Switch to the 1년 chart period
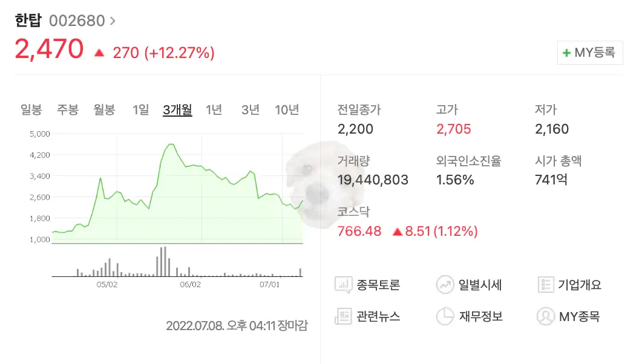639x364 pixels. [213, 109]
